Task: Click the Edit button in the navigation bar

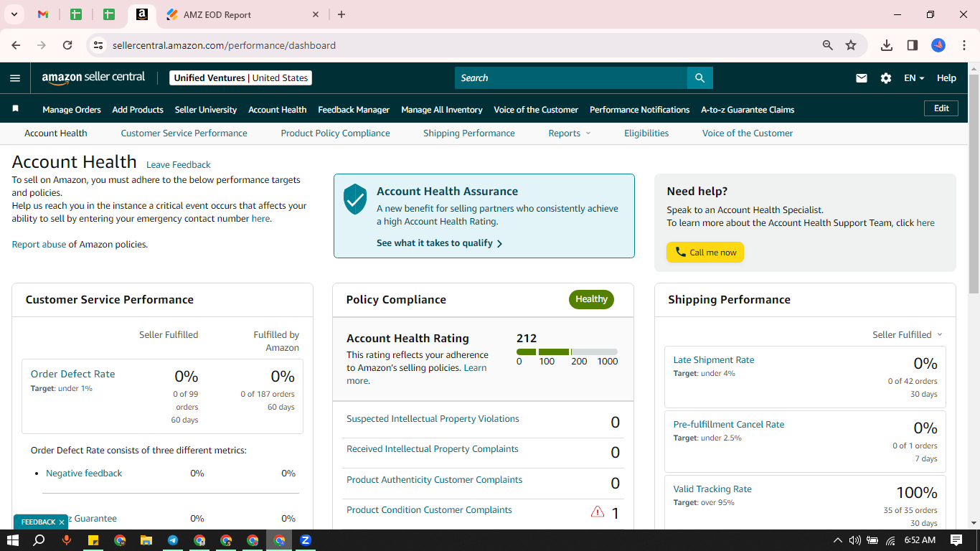Action: (x=941, y=108)
